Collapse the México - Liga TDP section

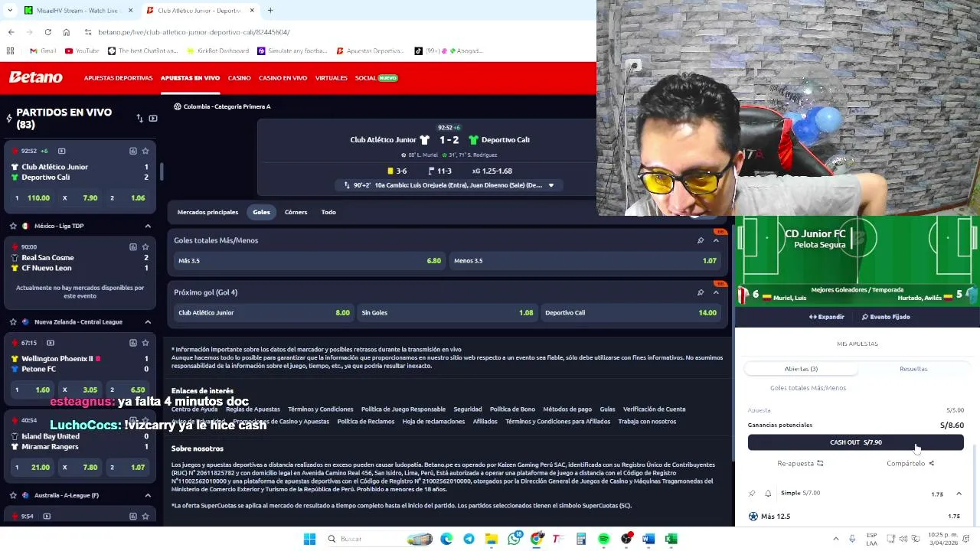pos(148,226)
